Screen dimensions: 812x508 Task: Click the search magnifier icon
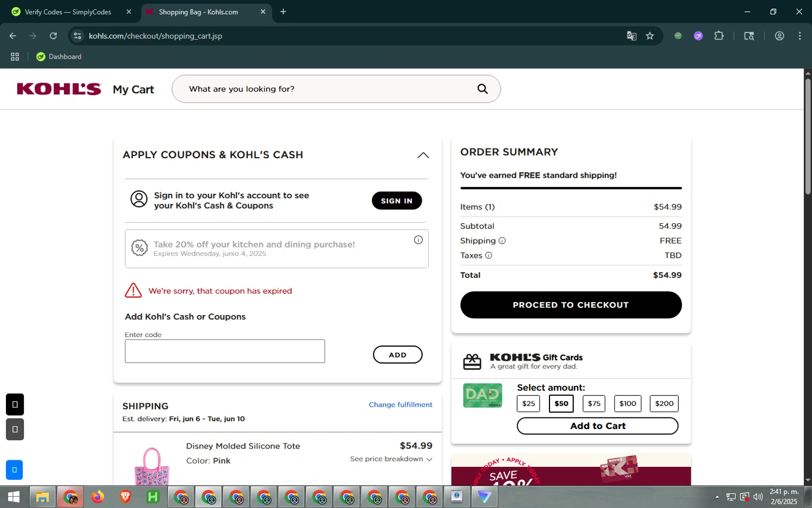[482, 89]
